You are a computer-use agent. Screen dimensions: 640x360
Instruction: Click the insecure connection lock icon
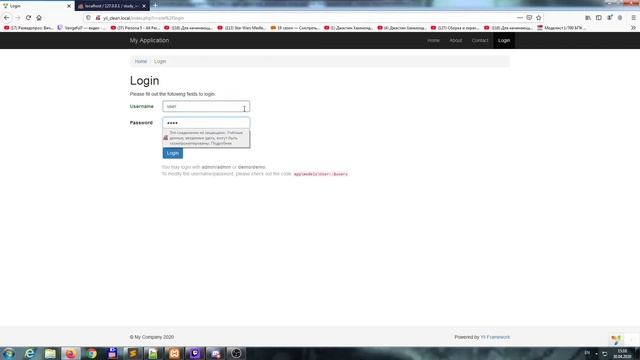98,18
